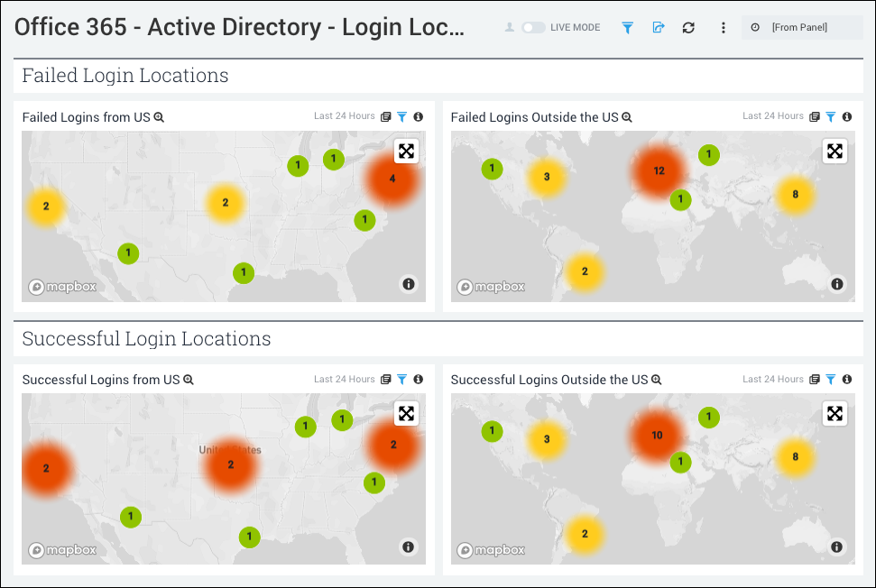Toggle fullscreen on Successful Logins from US map

click(406, 413)
